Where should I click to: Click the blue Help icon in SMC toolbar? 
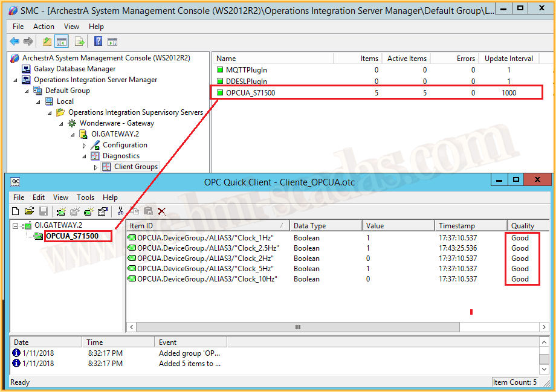tap(98, 42)
